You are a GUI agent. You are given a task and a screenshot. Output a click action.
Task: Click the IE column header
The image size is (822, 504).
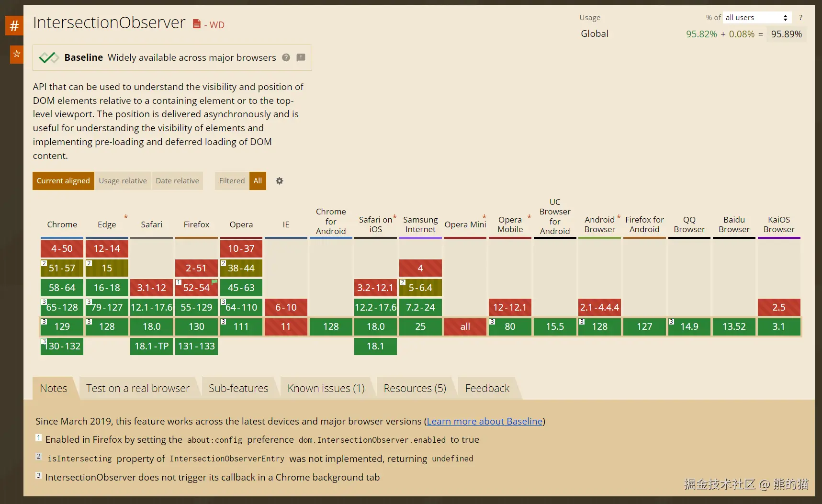(x=286, y=224)
